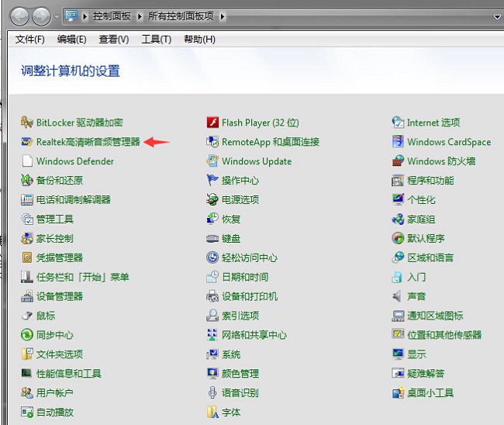Open the 电话和调制解调器 icon

point(27,199)
